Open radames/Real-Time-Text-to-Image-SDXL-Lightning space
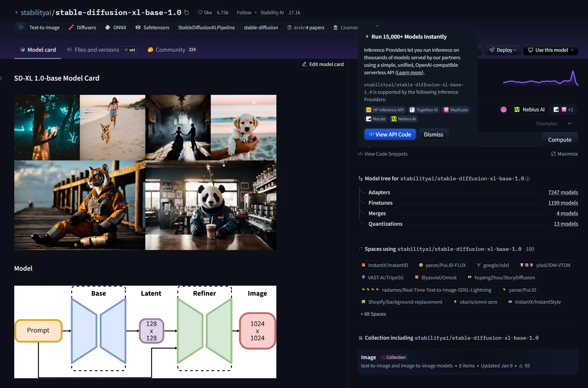The width and height of the screenshot is (588, 388). click(x=426, y=290)
